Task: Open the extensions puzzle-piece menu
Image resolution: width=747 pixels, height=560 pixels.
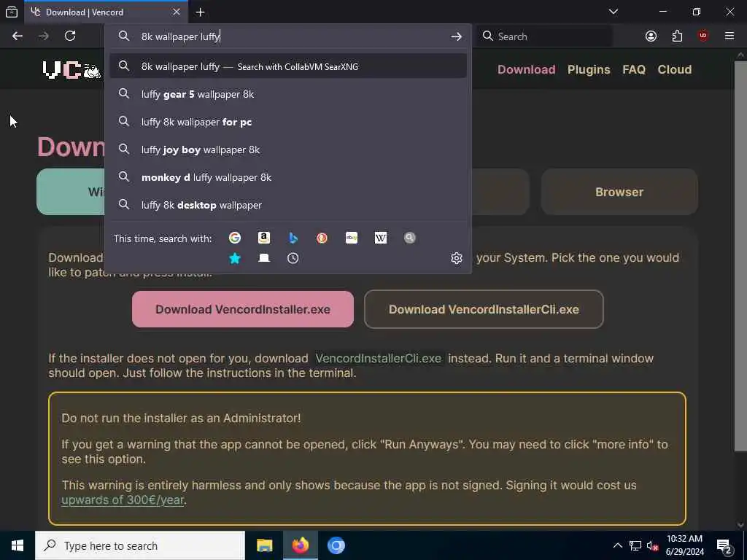Action: [x=677, y=36]
